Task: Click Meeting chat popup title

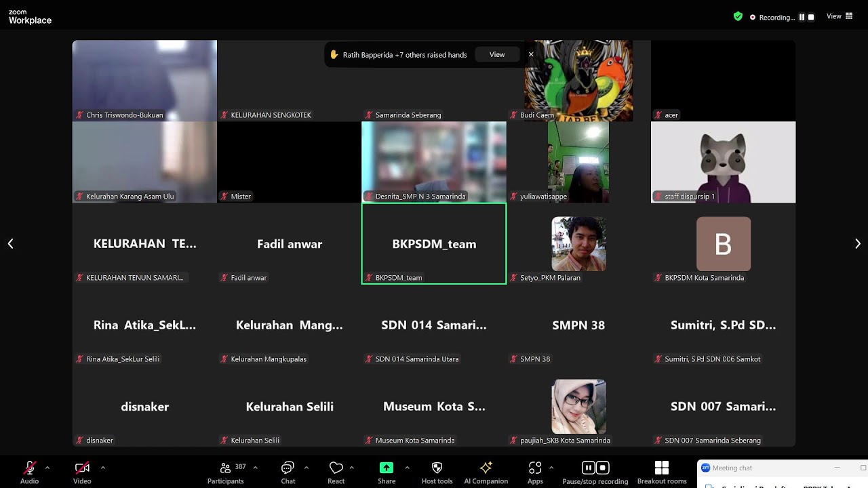Action: [732, 468]
